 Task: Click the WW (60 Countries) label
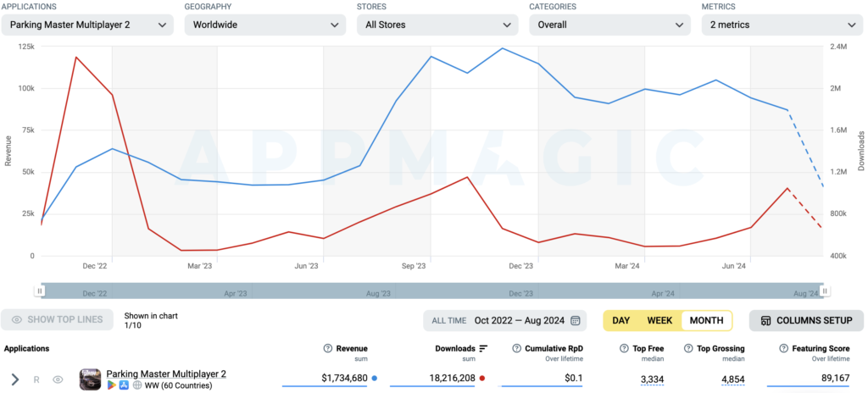[178, 385]
